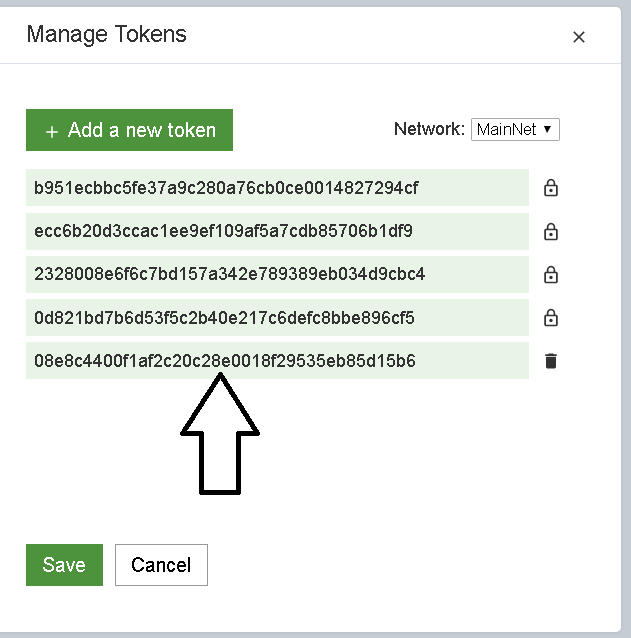Click the lock icon for token 2328008e6f6c
The width and height of the screenshot is (631, 638).
[550, 275]
